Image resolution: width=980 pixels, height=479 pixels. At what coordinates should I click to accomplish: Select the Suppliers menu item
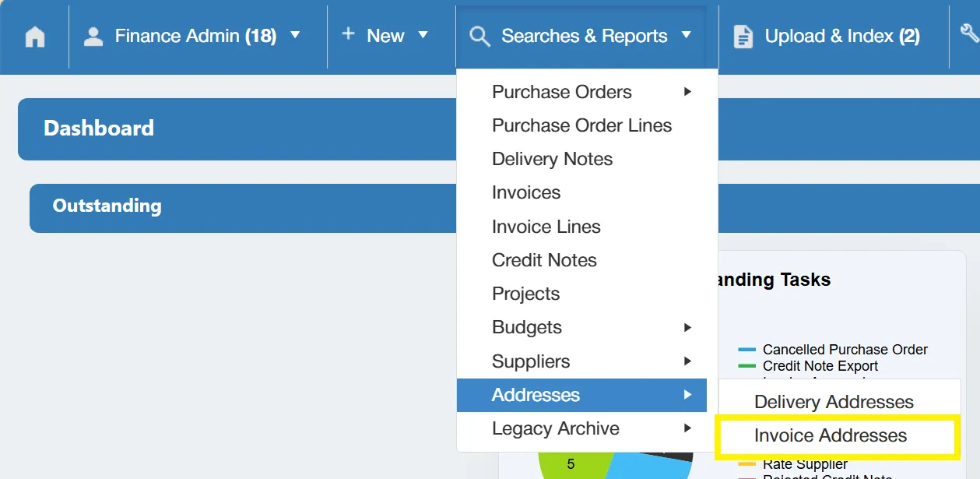coord(581,361)
